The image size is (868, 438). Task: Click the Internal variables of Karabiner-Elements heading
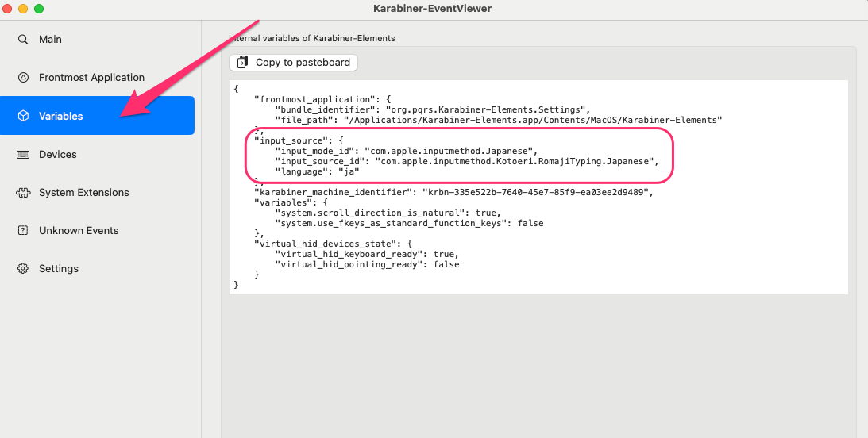pos(312,38)
